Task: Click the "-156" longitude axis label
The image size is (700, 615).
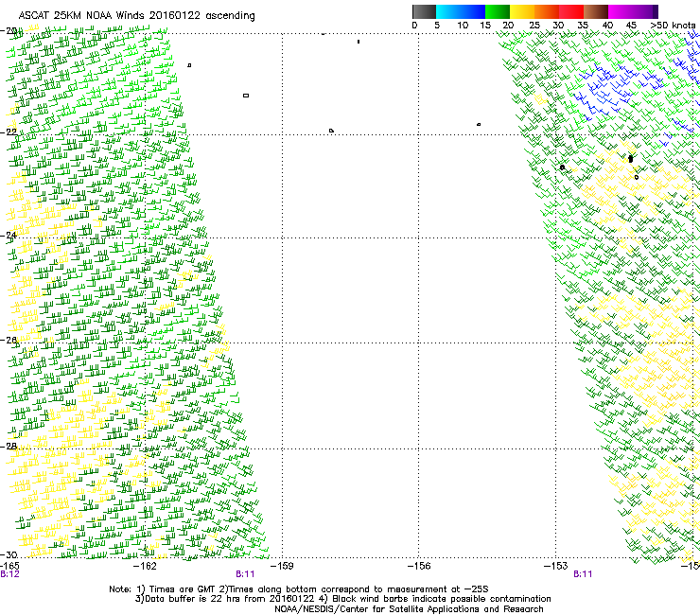Action: click(x=419, y=566)
